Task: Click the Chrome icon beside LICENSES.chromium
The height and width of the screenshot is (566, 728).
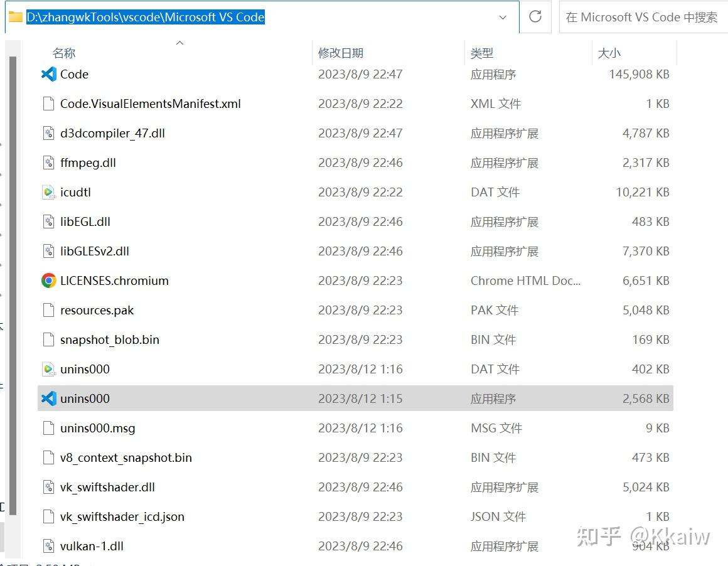Action: pos(48,280)
